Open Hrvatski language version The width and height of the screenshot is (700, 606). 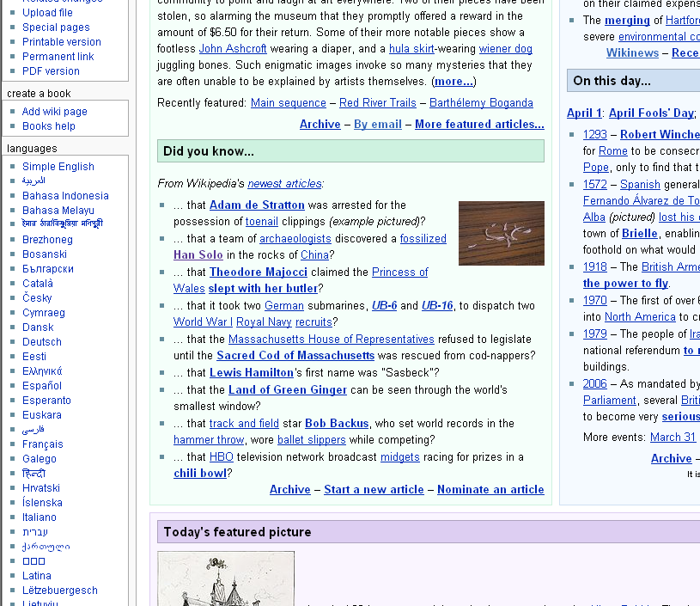(41, 488)
